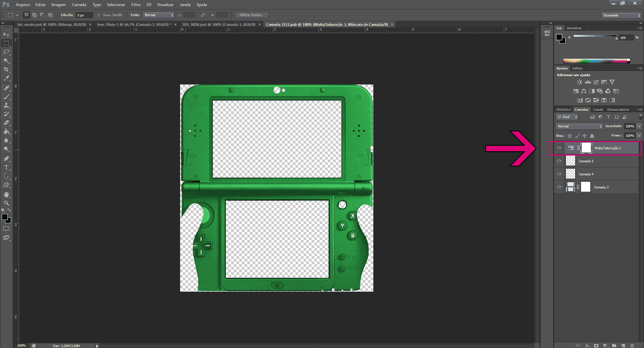Click the Difusão value field
The width and height of the screenshot is (644, 348).
[x=84, y=15]
